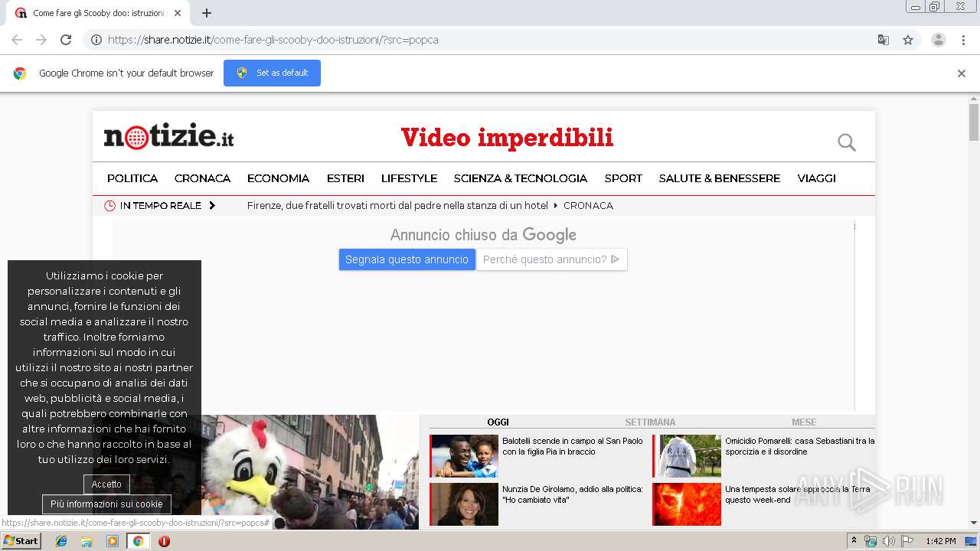
Task: Bookmark this page with the star
Action: click(908, 40)
